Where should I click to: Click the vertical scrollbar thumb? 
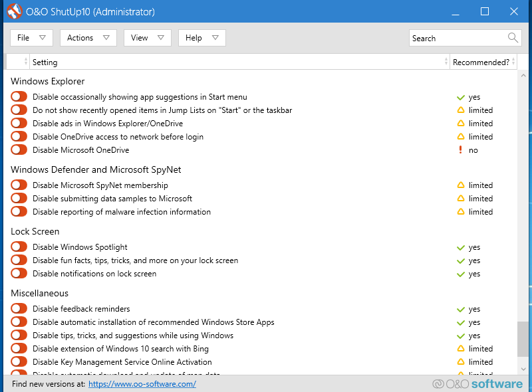point(523,339)
